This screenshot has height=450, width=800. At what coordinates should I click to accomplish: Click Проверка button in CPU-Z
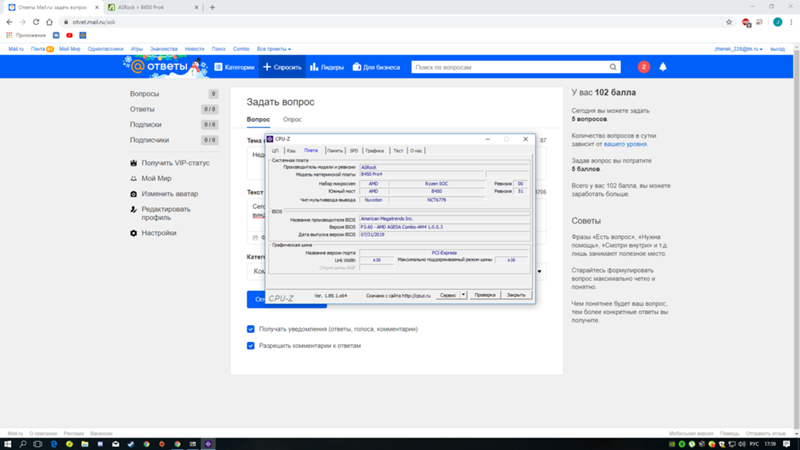485,295
